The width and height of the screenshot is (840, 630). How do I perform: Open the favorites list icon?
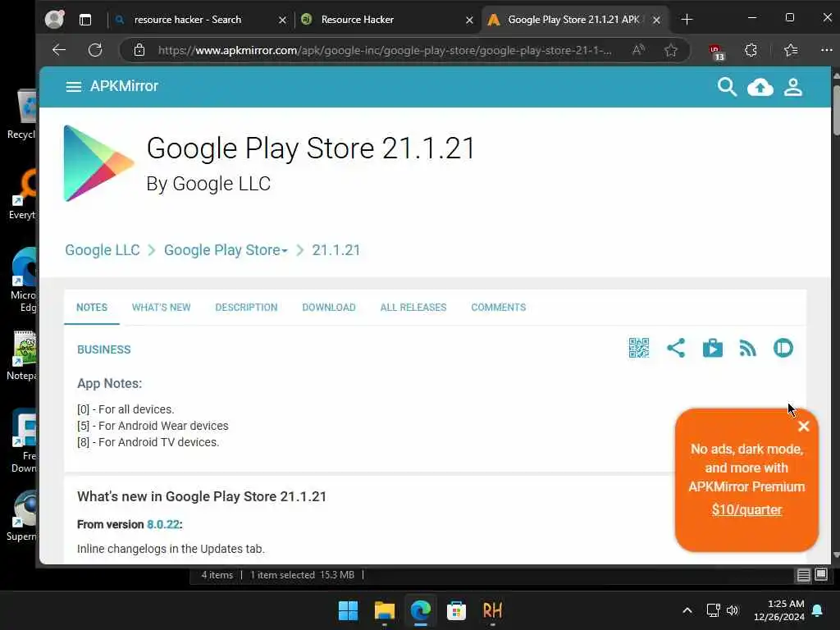(x=791, y=50)
